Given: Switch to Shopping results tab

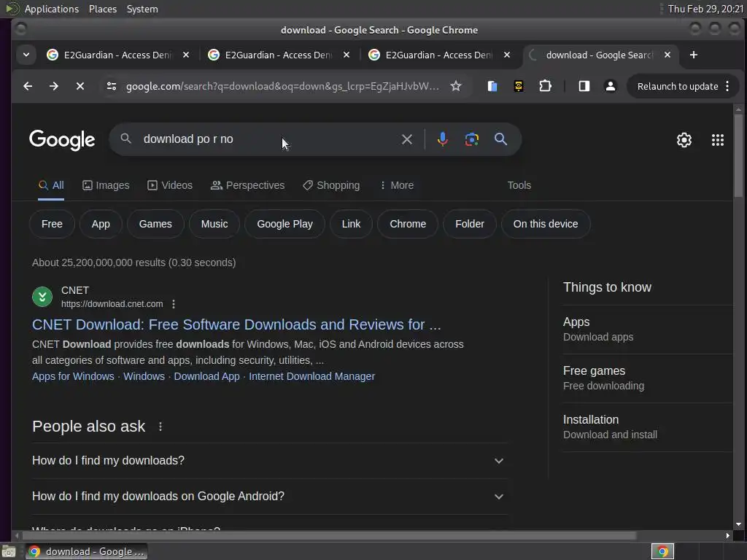Looking at the screenshot, I should coord(332,185).
